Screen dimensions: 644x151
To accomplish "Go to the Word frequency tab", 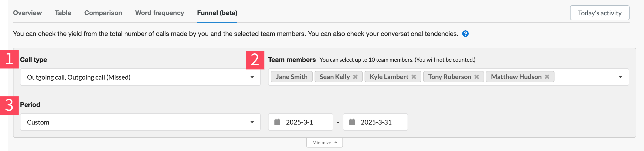I will pos(159,13).
